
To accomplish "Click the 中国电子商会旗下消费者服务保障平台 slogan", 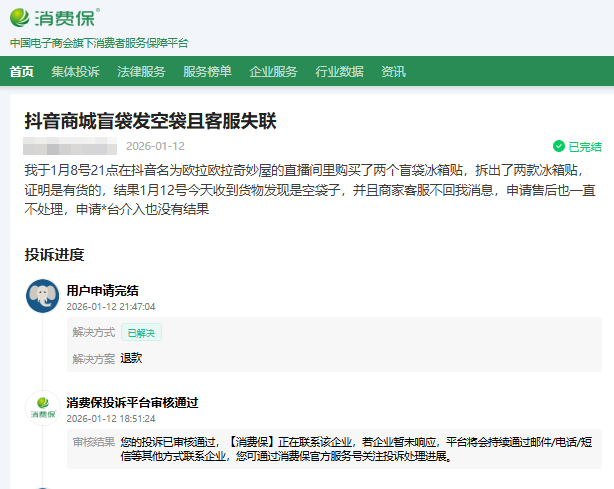I will point(99,43).
